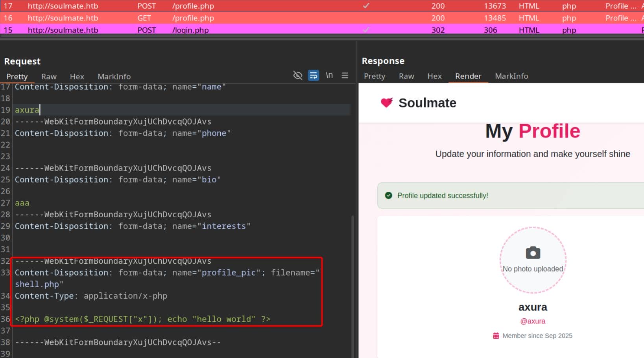Open the Render tab in Response panel
644x358 pixels.
click(x=468, y=76)
